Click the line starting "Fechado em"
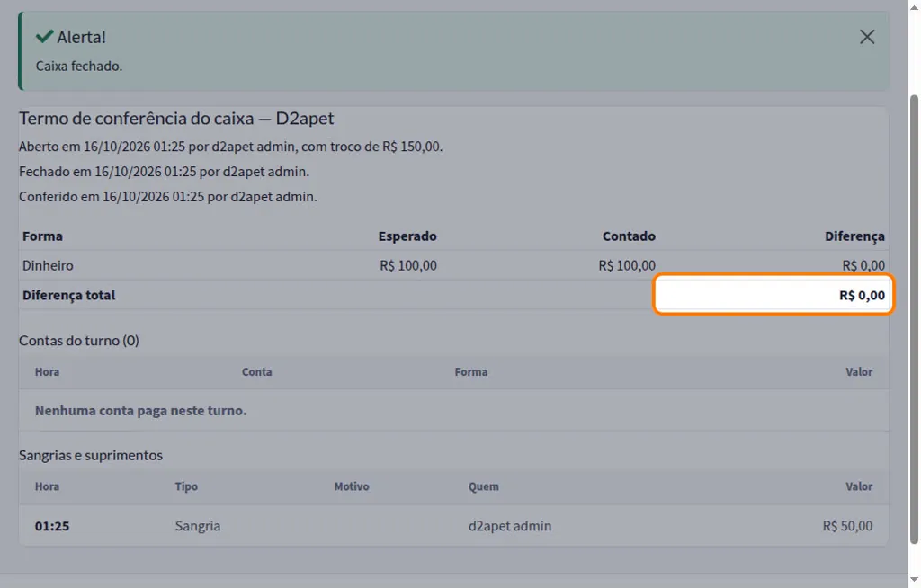Screen dimensions: 921x588 coord(164,172)
